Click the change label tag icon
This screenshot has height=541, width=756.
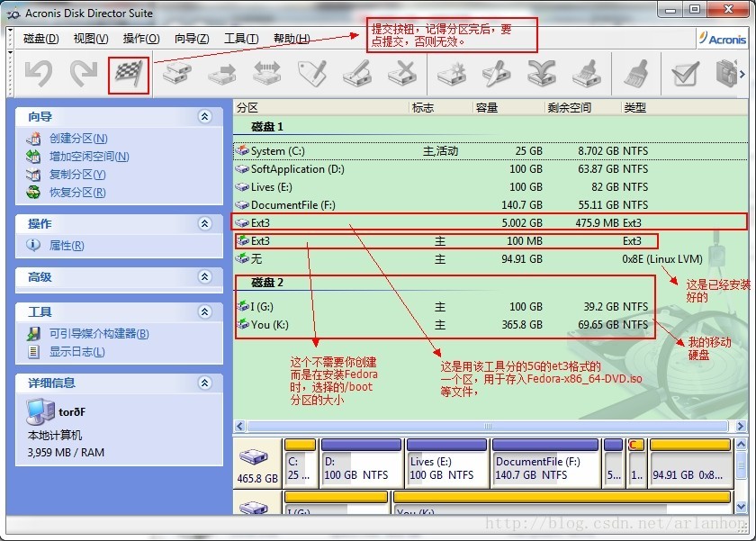click(312, 74)
